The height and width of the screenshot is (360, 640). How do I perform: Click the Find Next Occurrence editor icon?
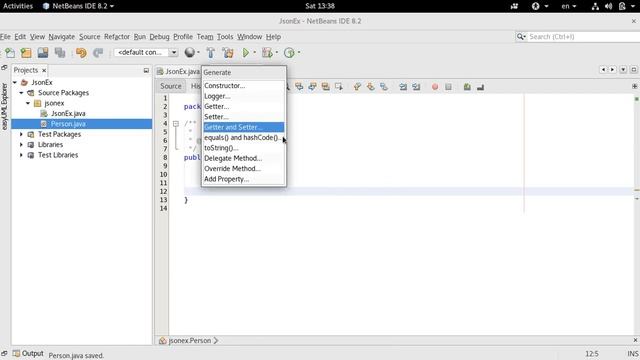pos(312,87)
